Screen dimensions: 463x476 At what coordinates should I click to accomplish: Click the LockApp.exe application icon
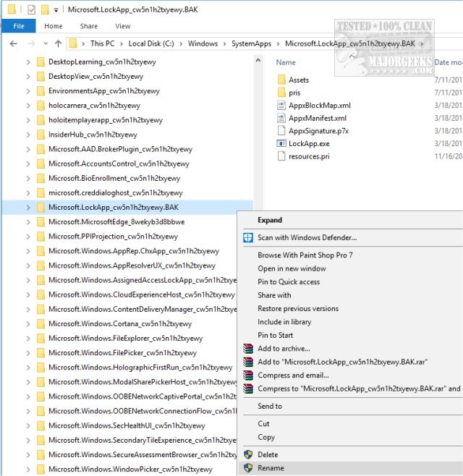tap(281, 143)
